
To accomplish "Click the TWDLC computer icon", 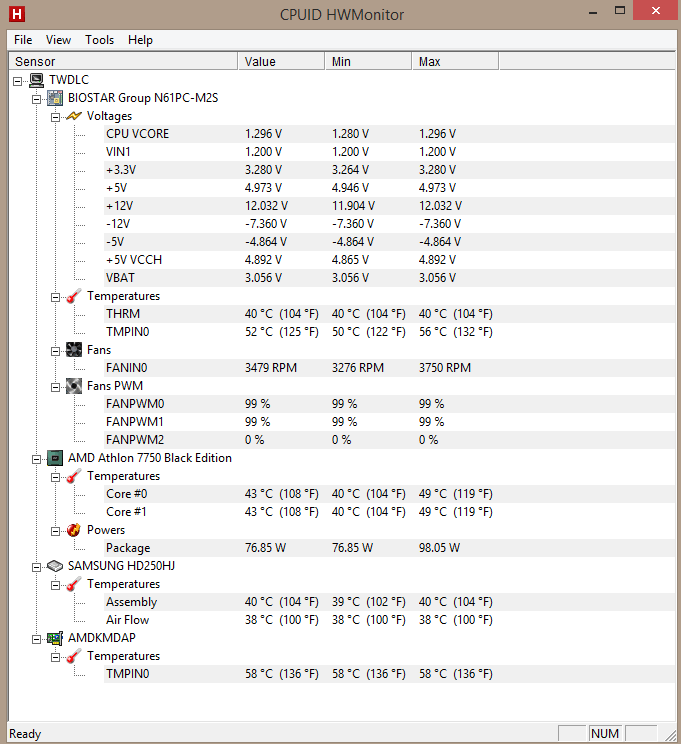I will point(37,80).
